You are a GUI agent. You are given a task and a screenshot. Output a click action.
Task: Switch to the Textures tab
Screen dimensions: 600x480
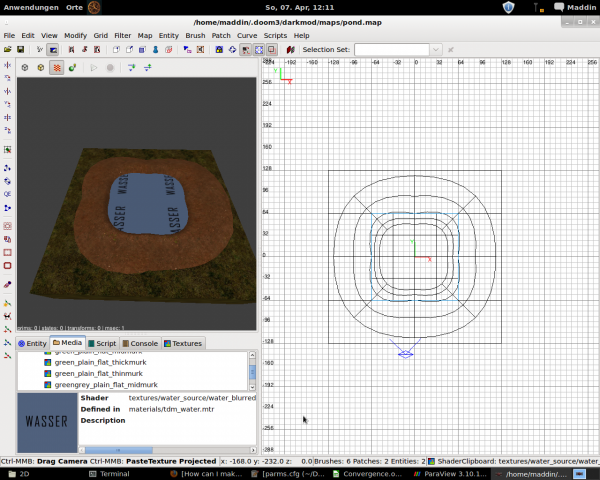(183, 343)
